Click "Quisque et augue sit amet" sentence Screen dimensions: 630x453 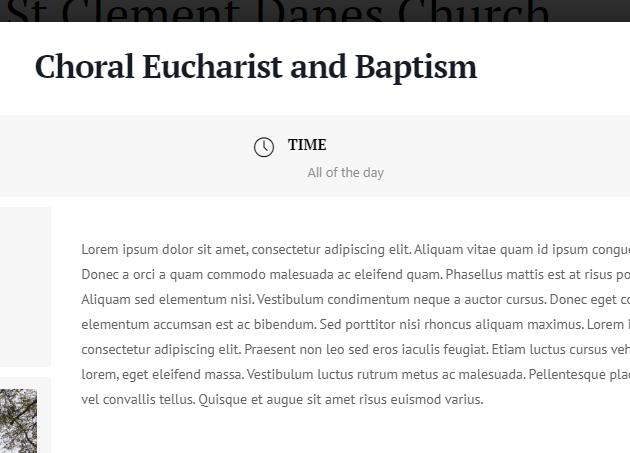click(x=341, y=400)
